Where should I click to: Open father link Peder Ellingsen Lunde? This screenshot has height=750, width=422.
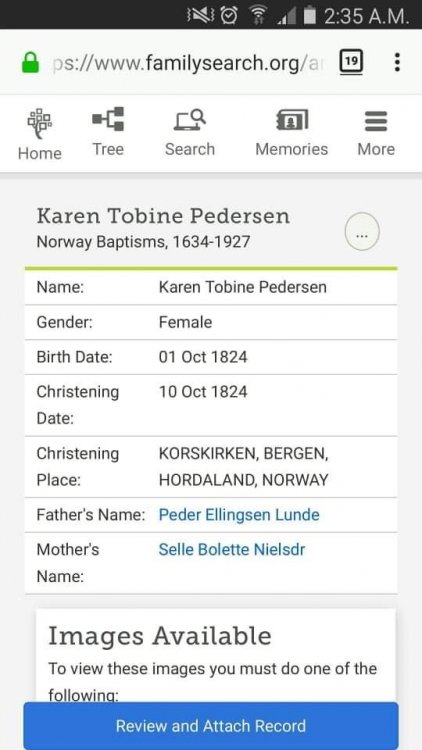239,515
